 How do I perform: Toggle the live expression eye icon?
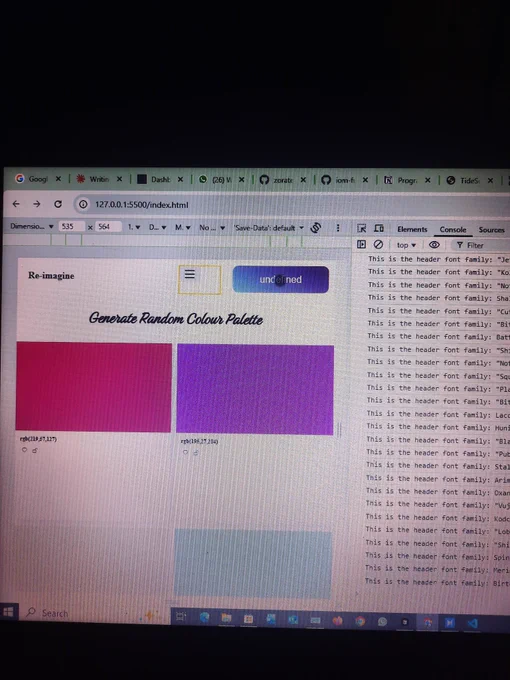(x=434, y=245)
